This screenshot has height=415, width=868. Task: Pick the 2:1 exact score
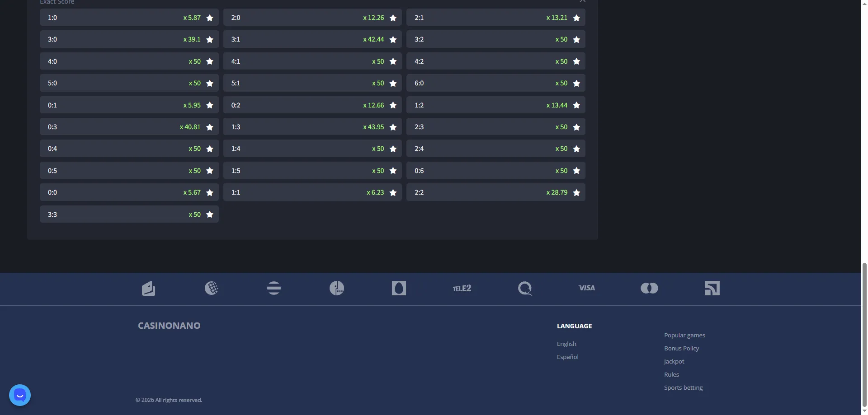click(x=496, y=18)
